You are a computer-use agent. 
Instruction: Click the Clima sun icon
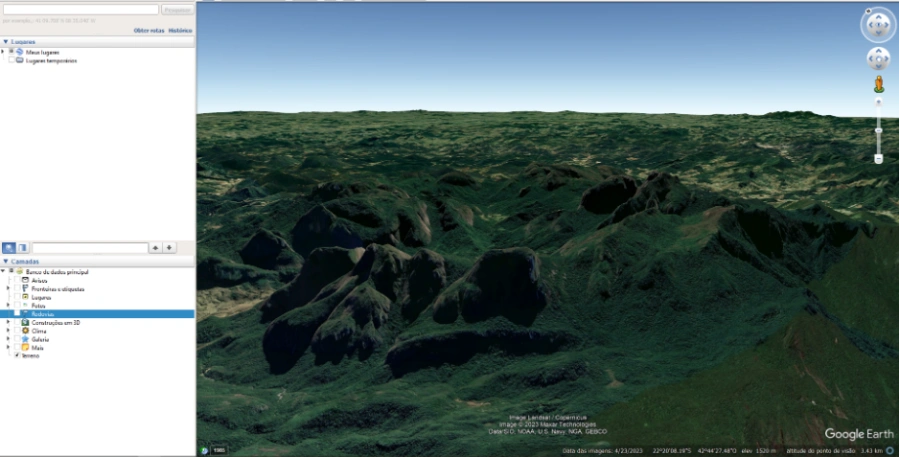[25, 331]
